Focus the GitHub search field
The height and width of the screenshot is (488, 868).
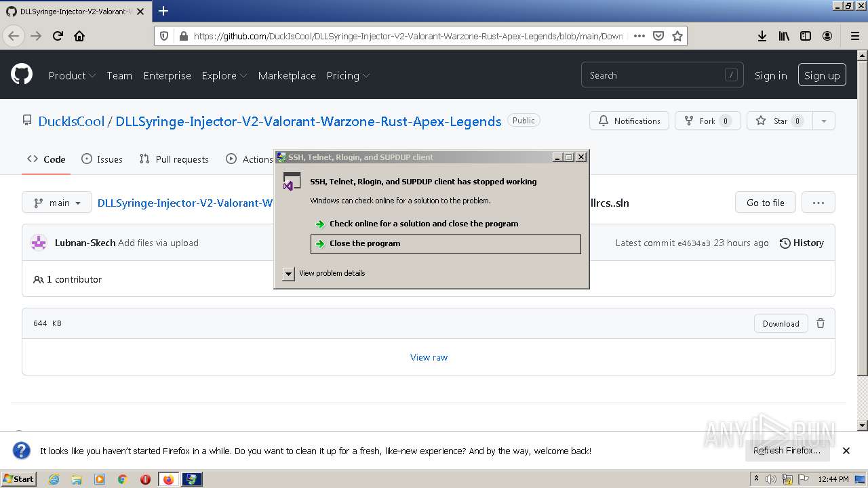point(662,75)
